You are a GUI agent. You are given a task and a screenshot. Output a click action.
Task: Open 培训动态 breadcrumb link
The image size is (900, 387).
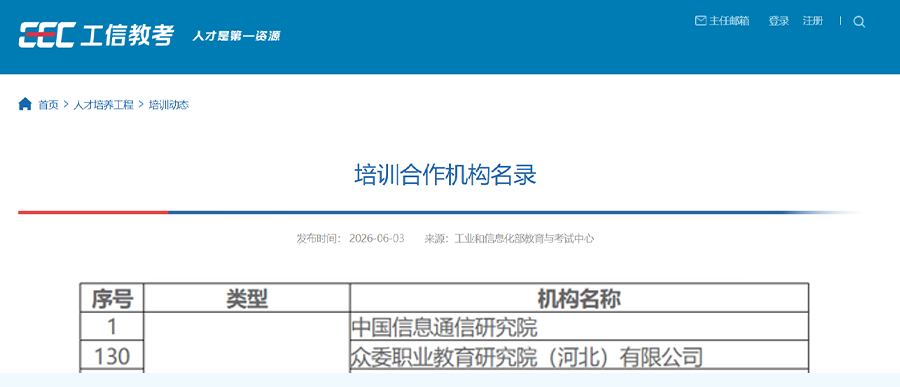(x=169, y=105)
